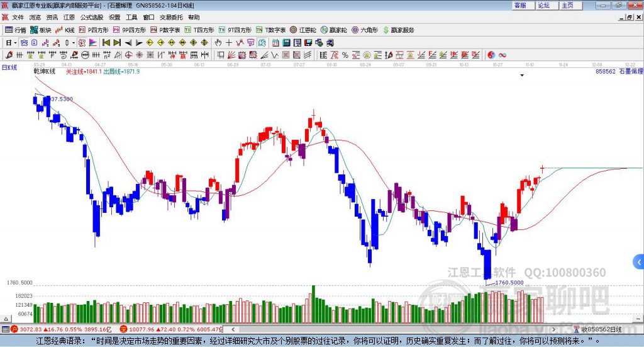Open the 江恩轮 Gann wheel
Screen dimensions: 644x347
pyautogui.click(x=303, y=30)
